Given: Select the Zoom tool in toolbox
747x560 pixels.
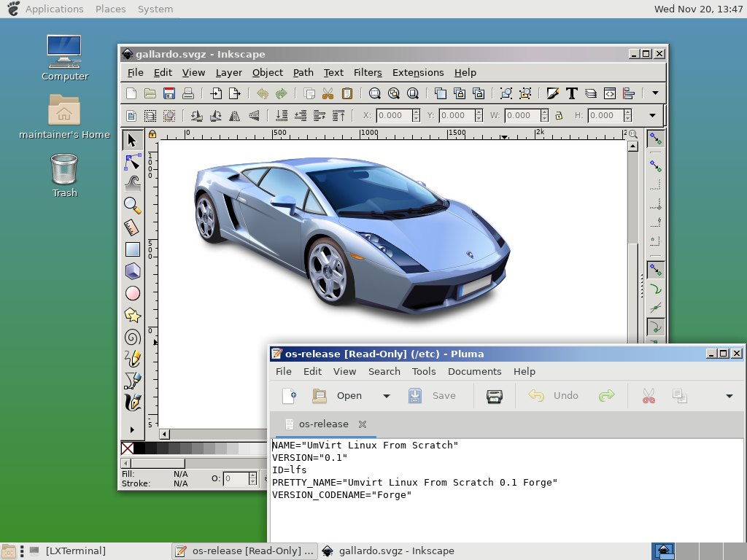Looking at the screenshot, I should 132,205.
